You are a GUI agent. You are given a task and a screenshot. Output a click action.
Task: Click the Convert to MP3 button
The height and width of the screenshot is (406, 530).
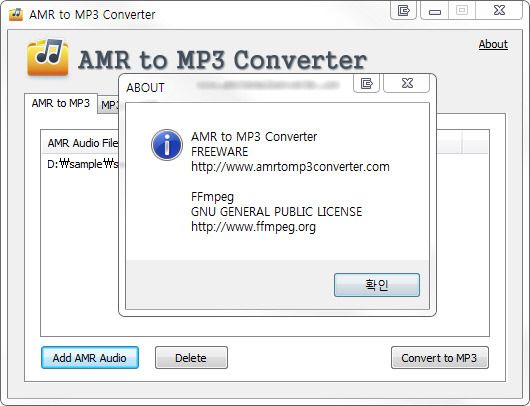[439, 358]
